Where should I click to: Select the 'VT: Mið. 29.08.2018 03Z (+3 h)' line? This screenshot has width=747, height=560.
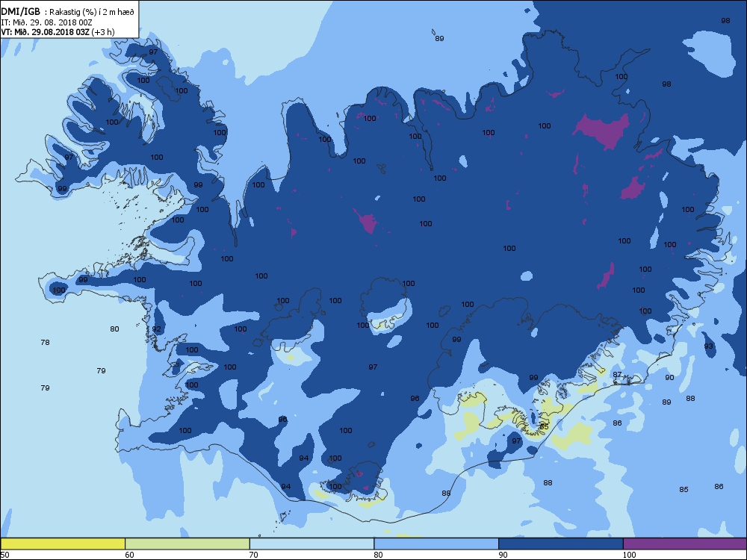tap(58, 32)
